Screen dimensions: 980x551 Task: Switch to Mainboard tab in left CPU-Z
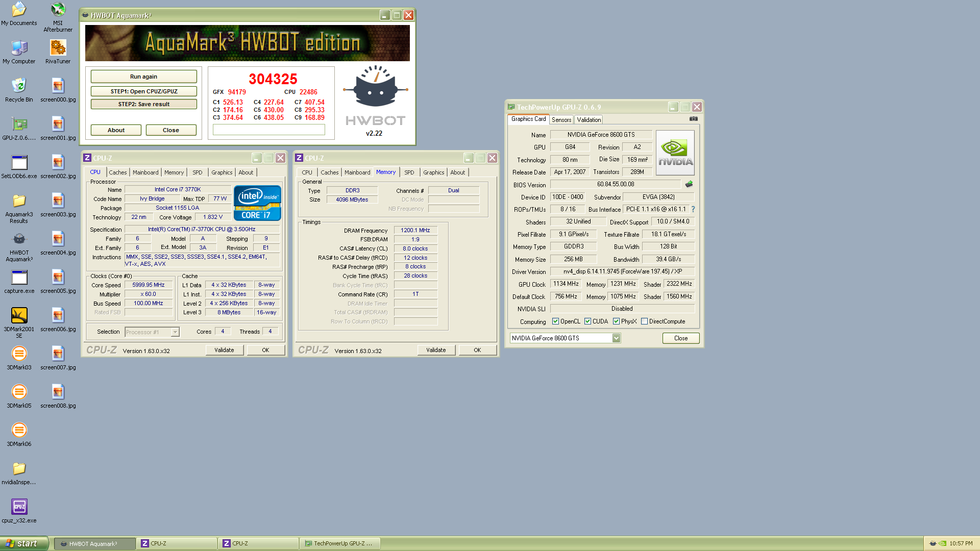pyautogui.click(x=145, y=172)
